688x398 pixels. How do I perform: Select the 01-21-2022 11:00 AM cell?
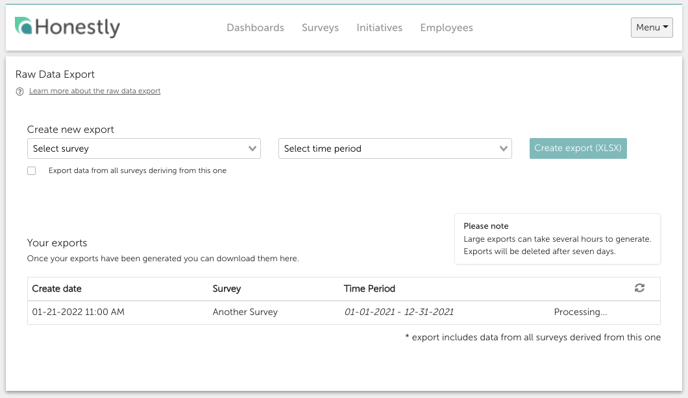[78, 312]
